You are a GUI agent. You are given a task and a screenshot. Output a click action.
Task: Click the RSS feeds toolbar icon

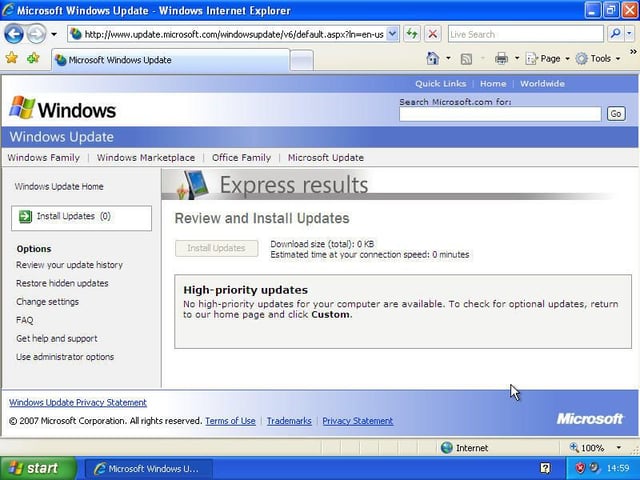[x=466, y=59]
